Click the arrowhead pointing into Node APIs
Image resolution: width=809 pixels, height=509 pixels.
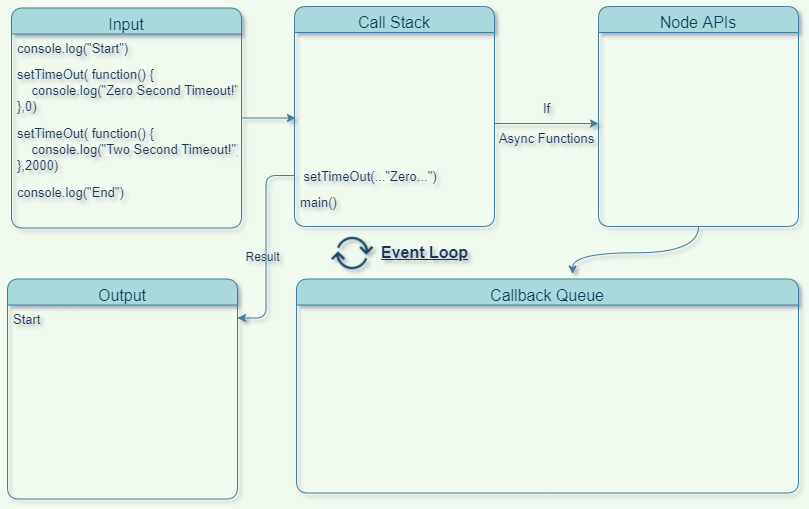click(593, 123)
